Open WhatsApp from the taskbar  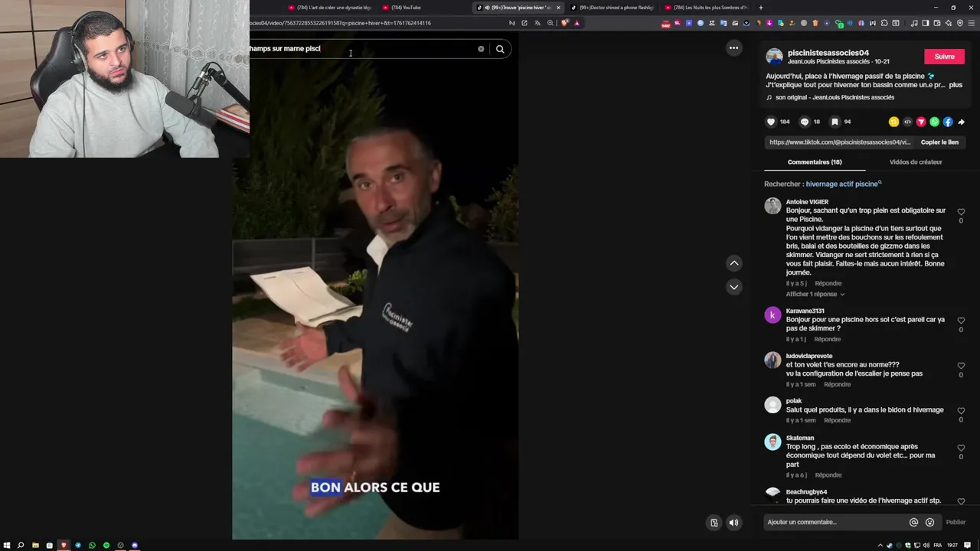tap(92, 546)
